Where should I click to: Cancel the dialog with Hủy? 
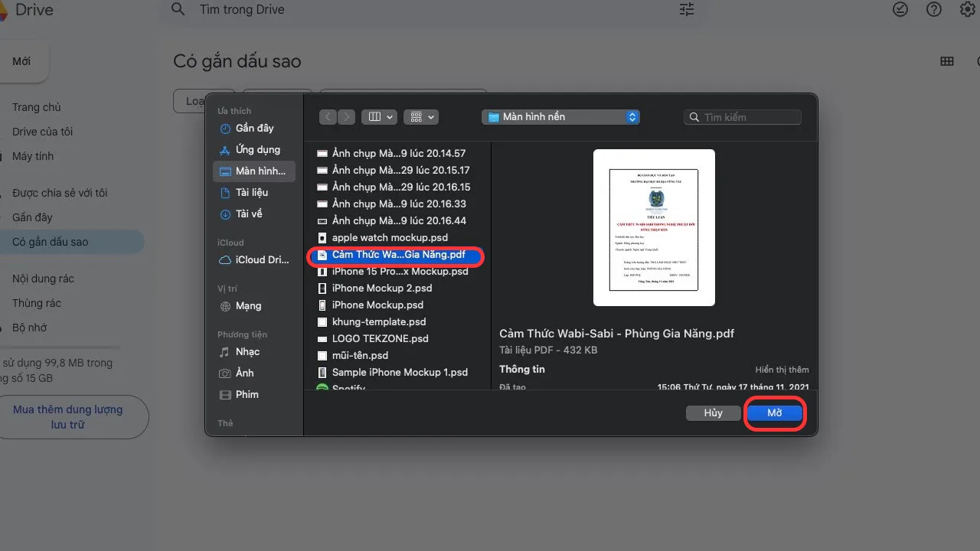coord(713,412)
